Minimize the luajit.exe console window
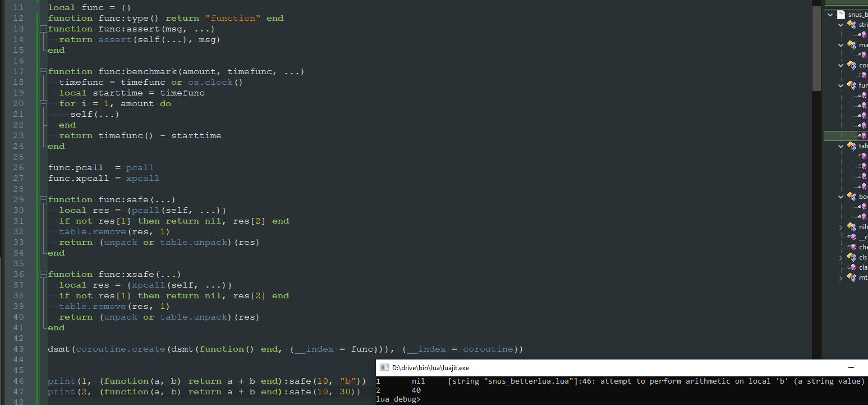868x405 pixels. (x=851, y=367)
